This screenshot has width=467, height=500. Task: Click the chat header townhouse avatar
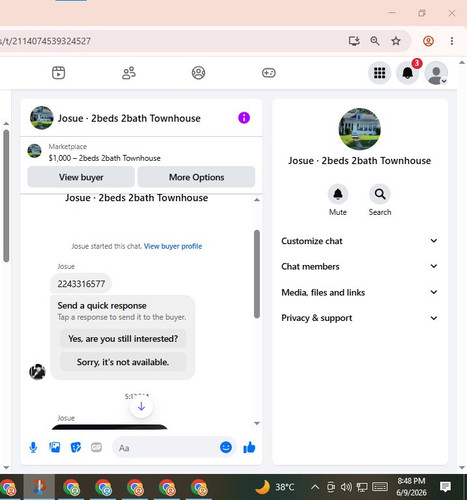(42, 118)
